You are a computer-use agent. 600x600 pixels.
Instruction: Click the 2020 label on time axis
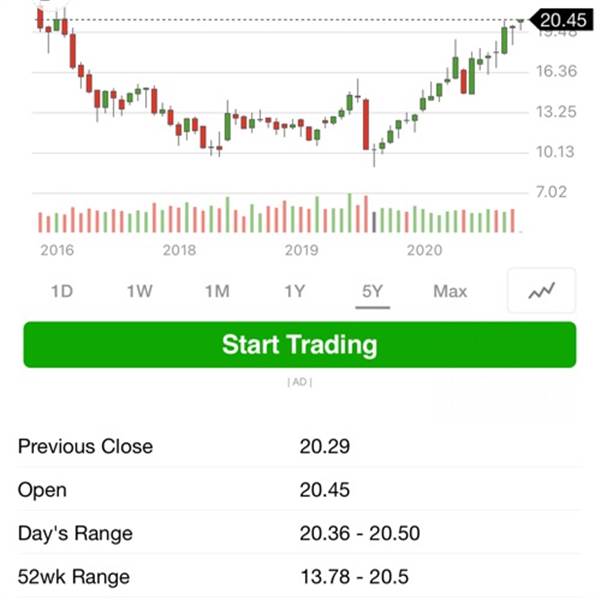424,250
